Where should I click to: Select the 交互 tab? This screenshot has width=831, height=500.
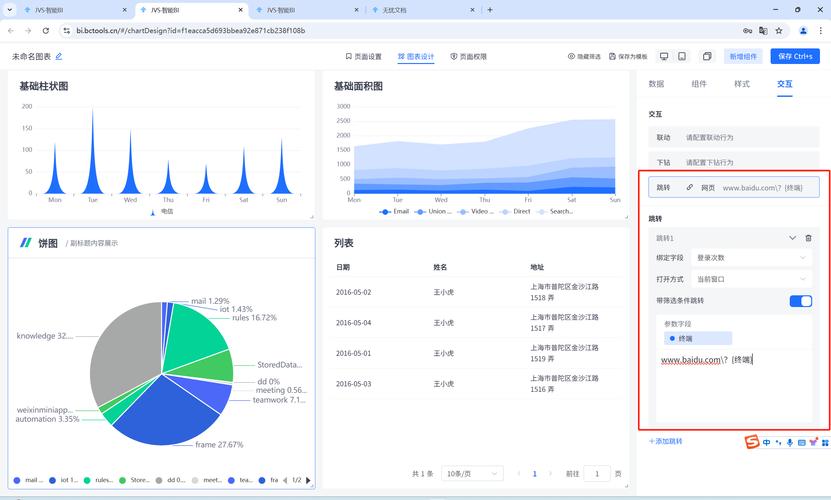pyautogui.click(x=785, y=84)
